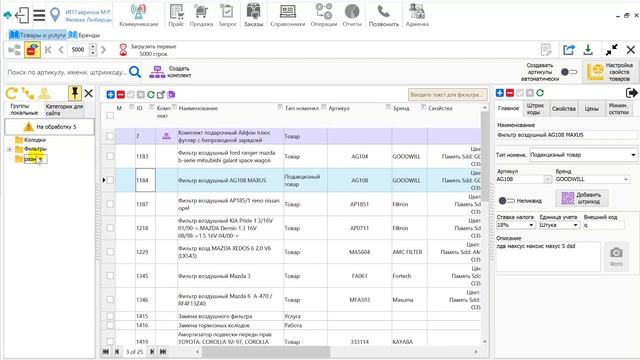Open the Коммуникации module
This screenshot has width=640, height=360.
point(138,15)
